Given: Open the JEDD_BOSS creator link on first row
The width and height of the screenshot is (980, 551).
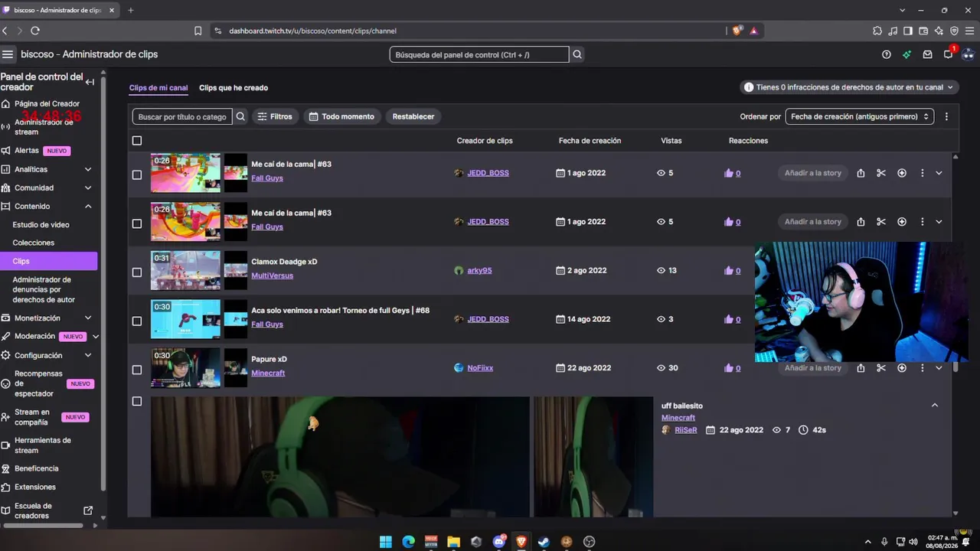Looking at the screenshot, I should click(488, 173).
